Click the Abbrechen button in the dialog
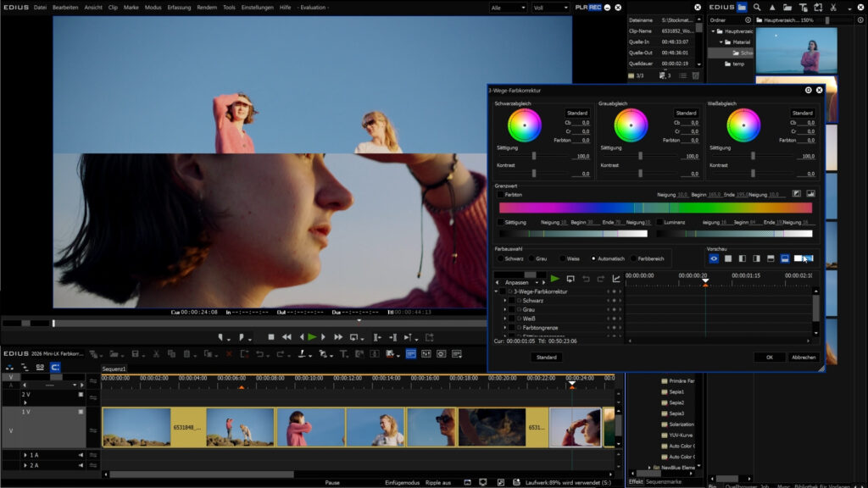The width and height of the screenshot is (868, 488). (804, 358)
